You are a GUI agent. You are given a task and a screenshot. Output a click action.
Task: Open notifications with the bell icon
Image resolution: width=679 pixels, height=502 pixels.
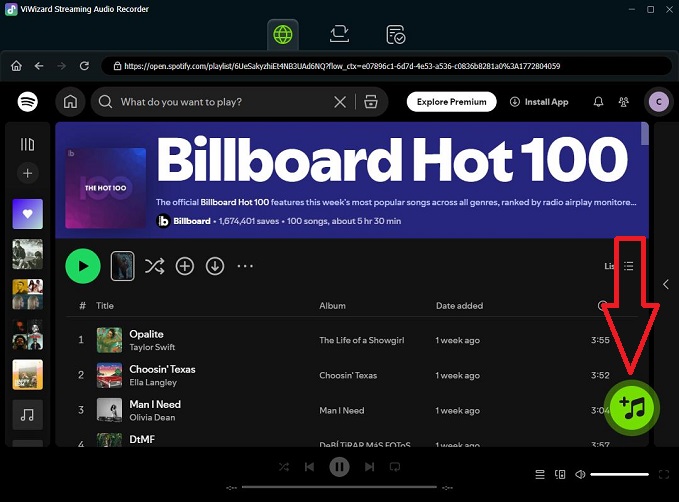598,102
